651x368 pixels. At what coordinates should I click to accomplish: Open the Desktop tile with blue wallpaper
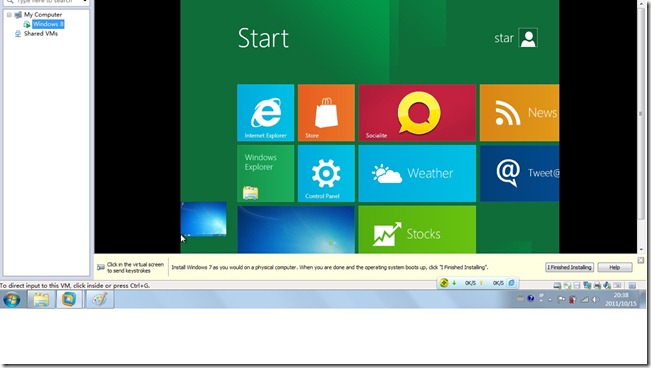pos(296,229)
